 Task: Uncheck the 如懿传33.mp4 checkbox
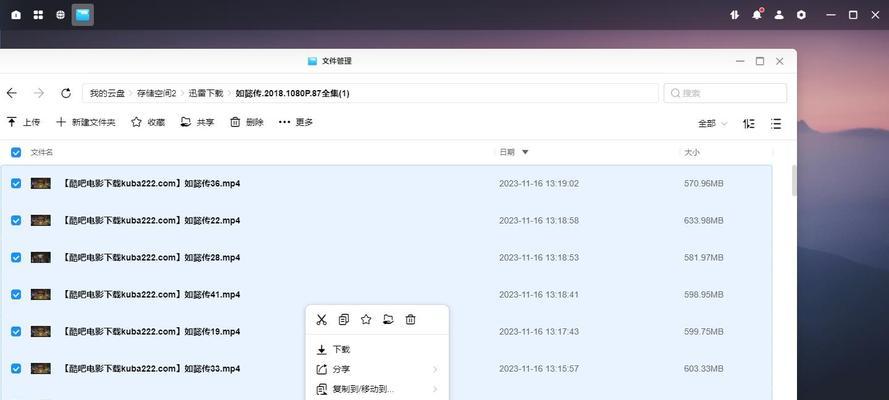click(x=16, y=368)
